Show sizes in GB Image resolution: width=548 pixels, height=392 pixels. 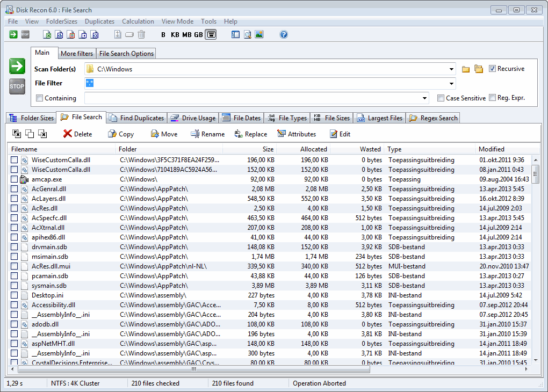198,34
